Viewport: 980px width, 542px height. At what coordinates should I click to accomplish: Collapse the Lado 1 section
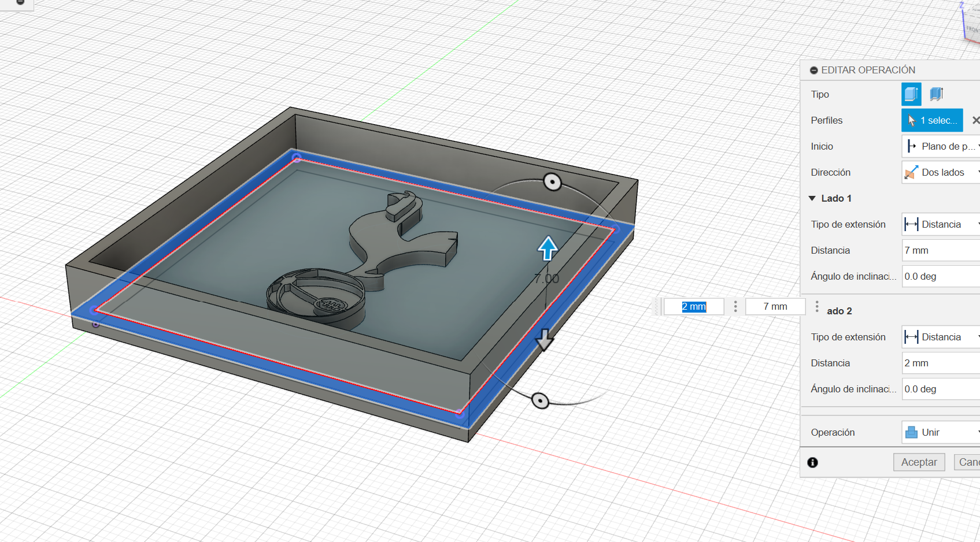[812, 198]
